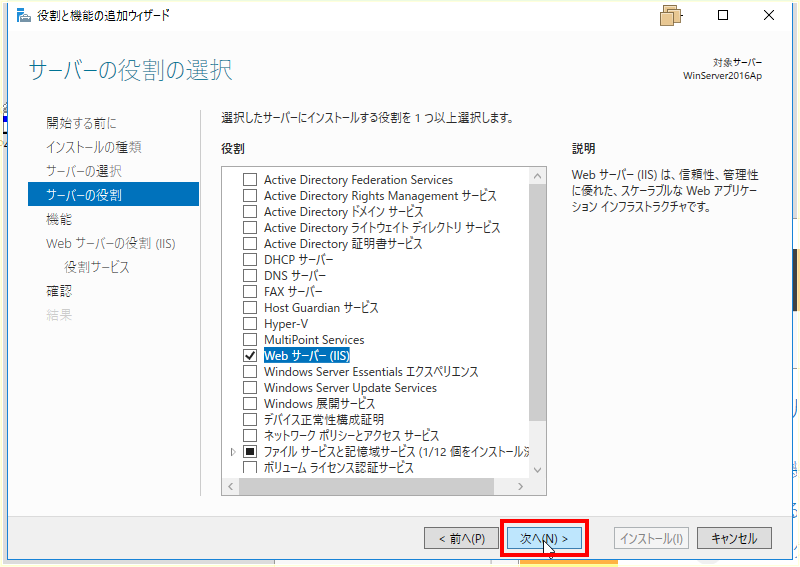The width and height of the screenshot is (800, 567).
Task: Click the WinServer2016Ap target server name
Action: click(x=722, y=76)
